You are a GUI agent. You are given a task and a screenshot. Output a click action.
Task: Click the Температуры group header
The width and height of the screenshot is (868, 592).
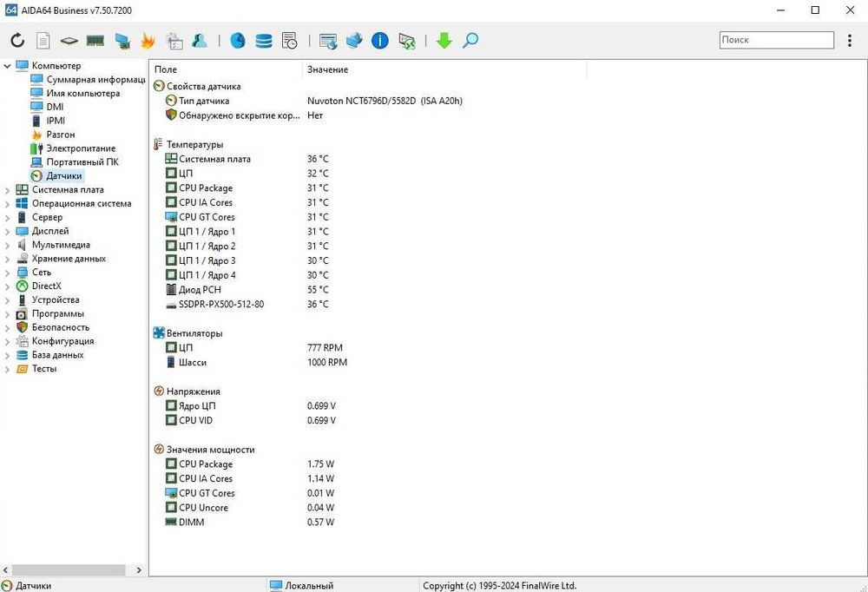point(194,145)
